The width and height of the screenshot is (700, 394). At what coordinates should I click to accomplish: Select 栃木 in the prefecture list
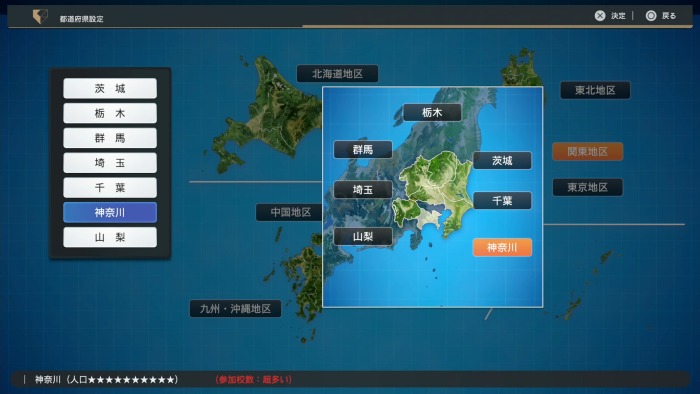point(110,113)
